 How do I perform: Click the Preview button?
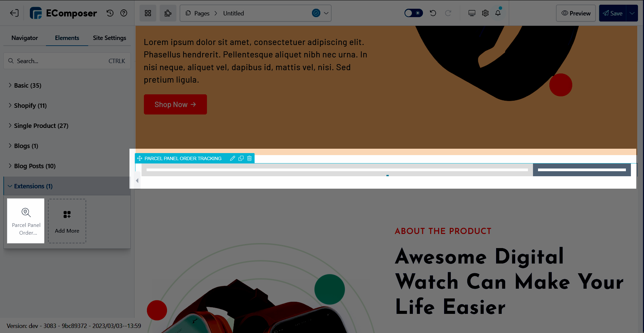576,13
